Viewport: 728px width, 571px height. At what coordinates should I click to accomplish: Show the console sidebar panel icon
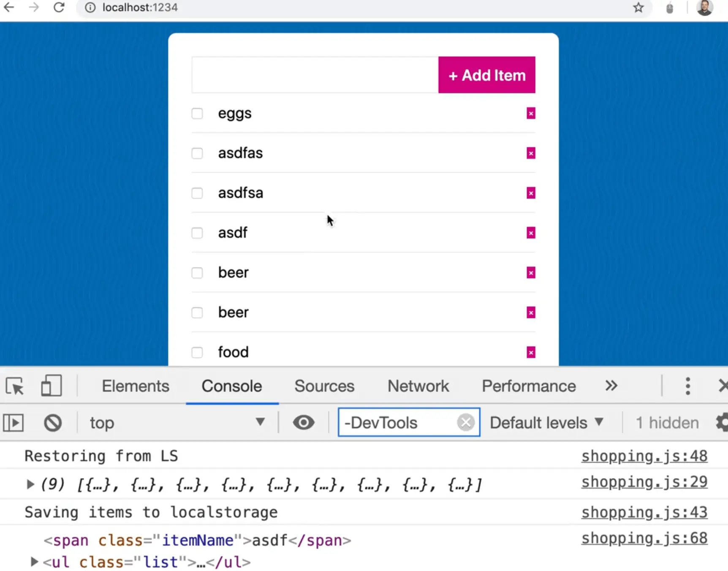[x=14, y=423]
